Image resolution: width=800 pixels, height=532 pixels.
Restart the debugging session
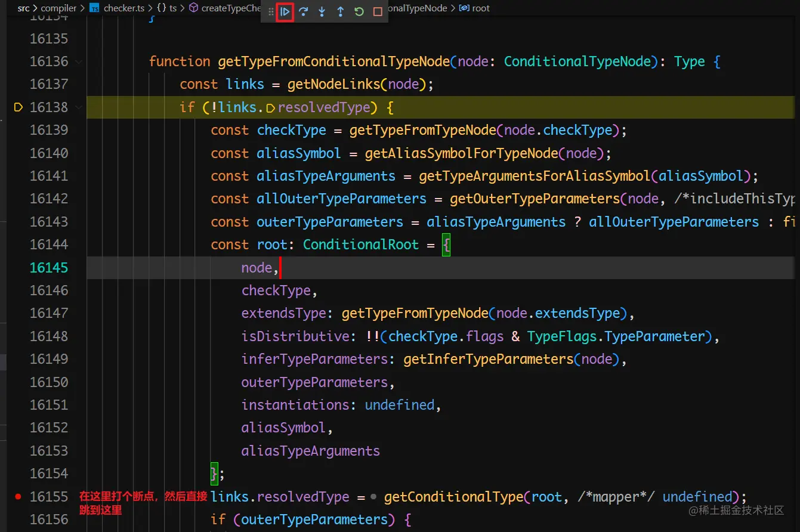click(x=359, y=11)
